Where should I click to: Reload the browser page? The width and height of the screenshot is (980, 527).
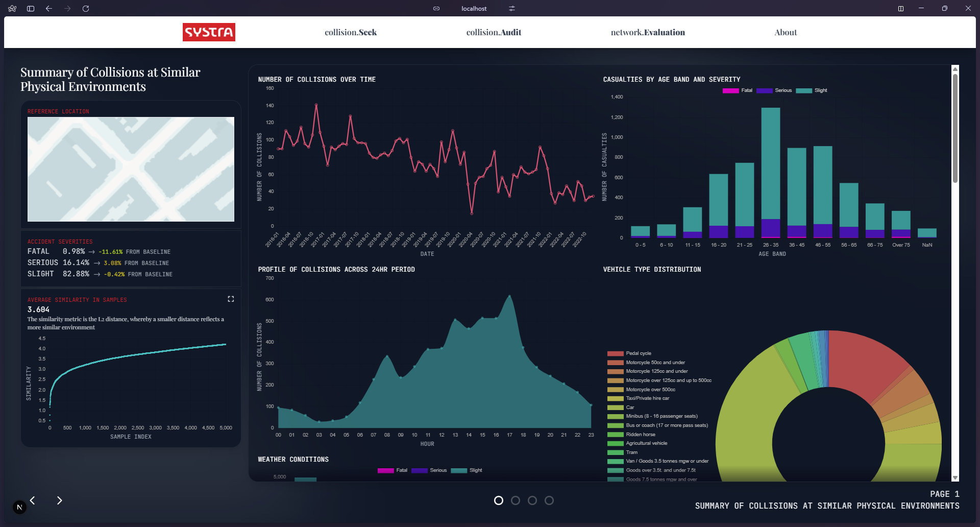click(86, 9)
